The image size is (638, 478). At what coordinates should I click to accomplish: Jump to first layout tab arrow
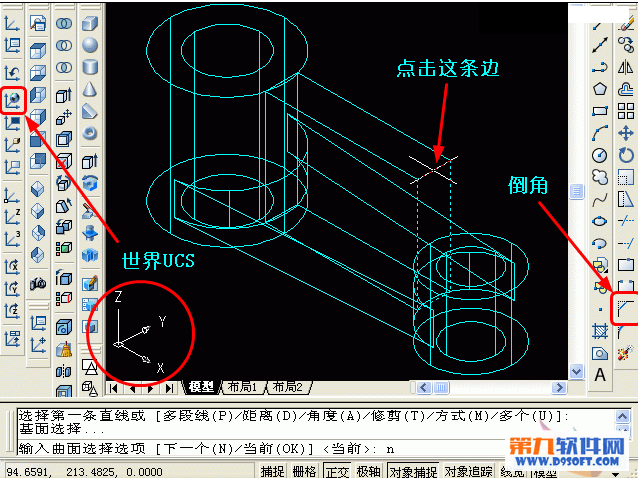click(x=114, y=388)
